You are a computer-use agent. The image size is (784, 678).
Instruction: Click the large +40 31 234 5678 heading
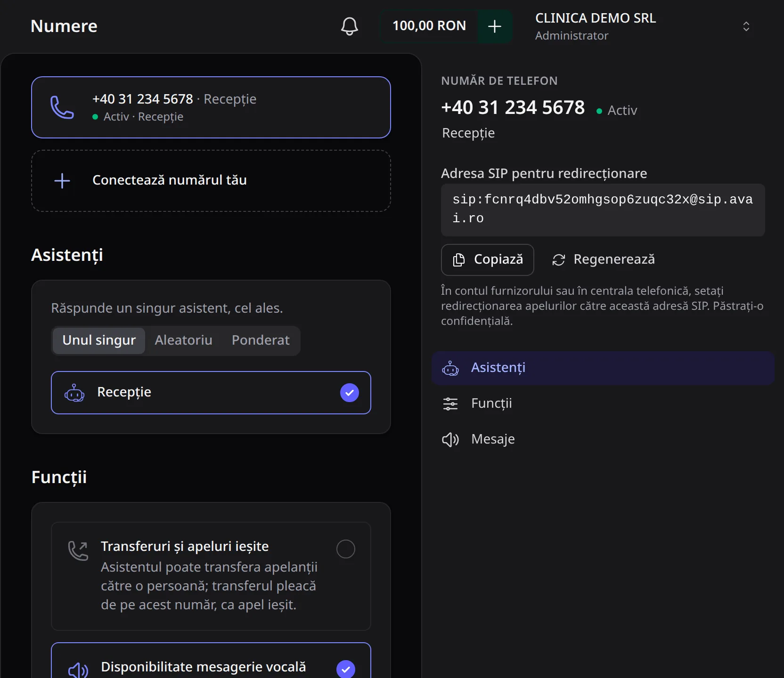click(513, 107)
